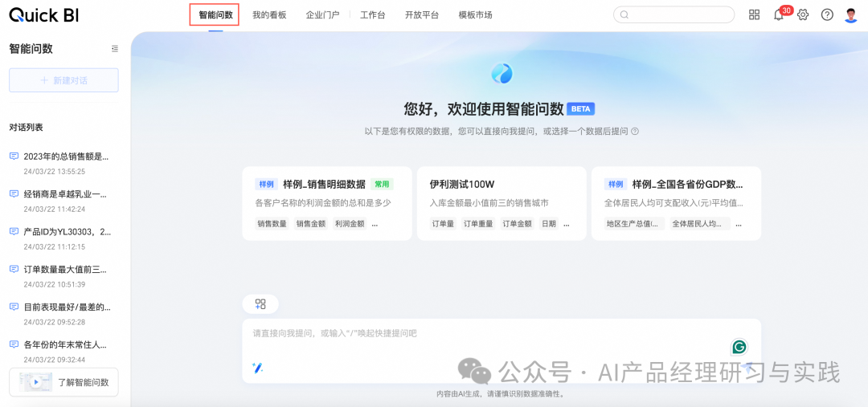This screenshot has height=407, width=868.
Task: Click the Grammarly icon in input box
Action: [739, 347]
